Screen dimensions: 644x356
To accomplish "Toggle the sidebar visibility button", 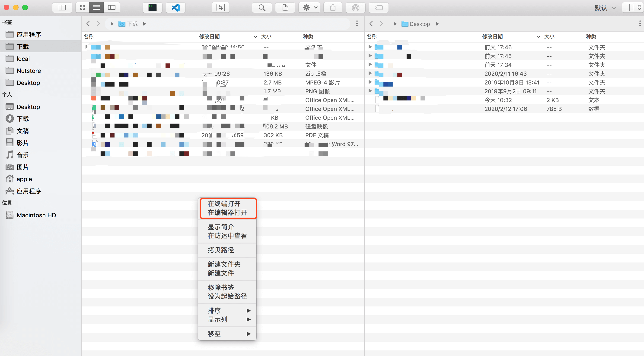I will [x=62, y=7].
